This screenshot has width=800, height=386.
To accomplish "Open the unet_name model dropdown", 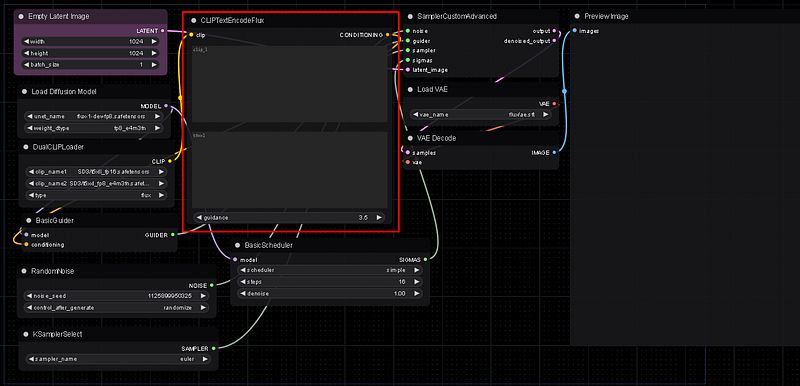I will click(93, 116).
